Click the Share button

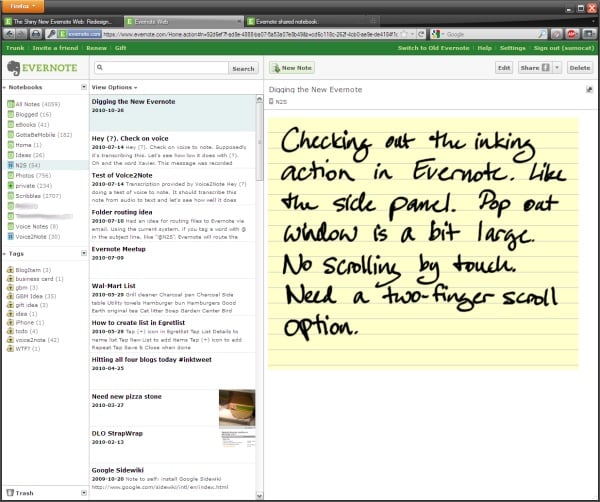[535, 68]
